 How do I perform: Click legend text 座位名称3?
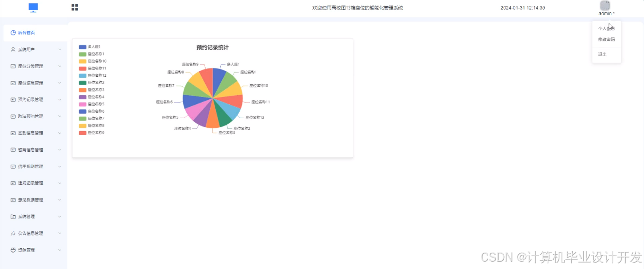coord(96,90)
